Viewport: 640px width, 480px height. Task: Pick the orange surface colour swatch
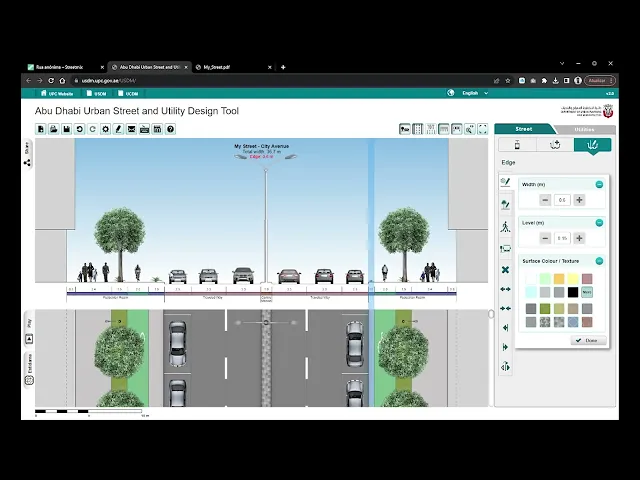tap(559, 279)
